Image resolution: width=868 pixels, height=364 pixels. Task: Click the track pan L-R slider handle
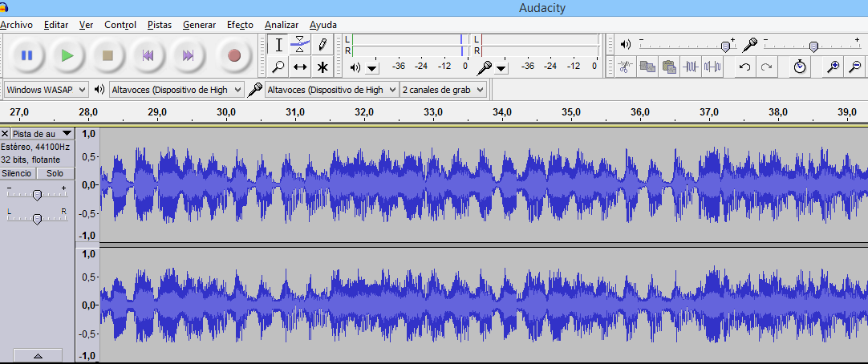(37, 219)
